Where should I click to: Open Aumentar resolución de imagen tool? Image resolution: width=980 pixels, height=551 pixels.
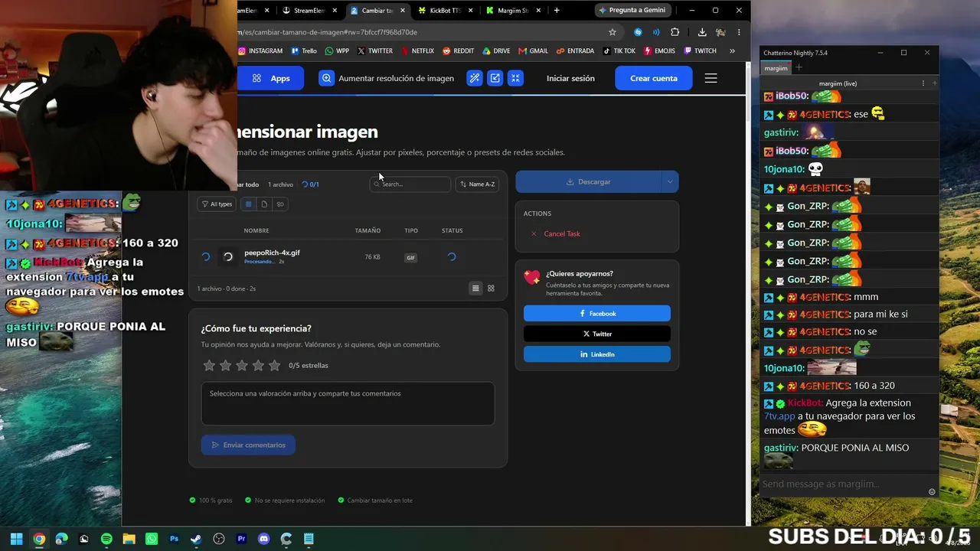pos(387,78)
